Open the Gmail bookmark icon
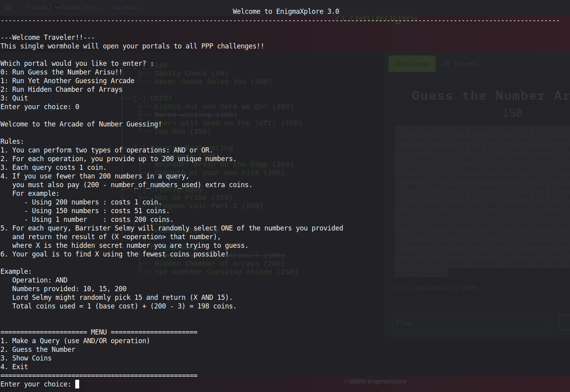570x392 pixels. pyautogui.click(x=26, y=7)
